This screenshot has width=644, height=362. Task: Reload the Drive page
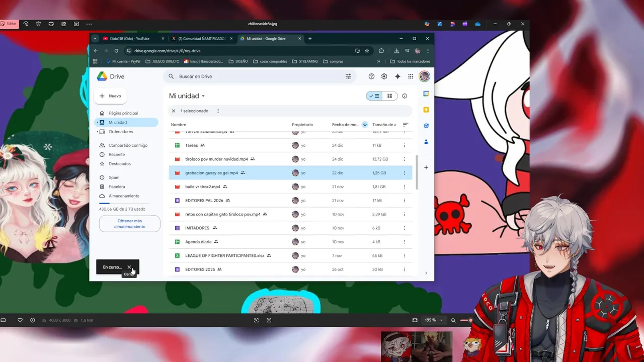[x=116, y=51]
